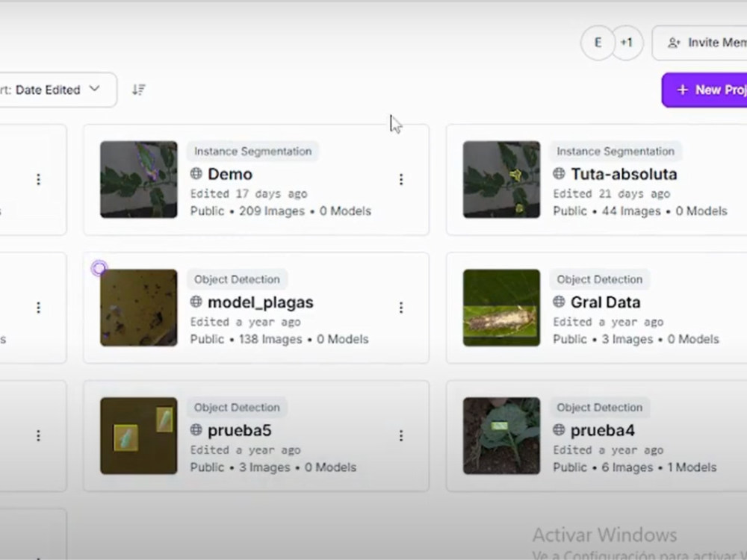This screenshot has height=560, width=747.
Task: Click 'Public • 209 Images • 0 Models' text
Action: pos(281,211)
